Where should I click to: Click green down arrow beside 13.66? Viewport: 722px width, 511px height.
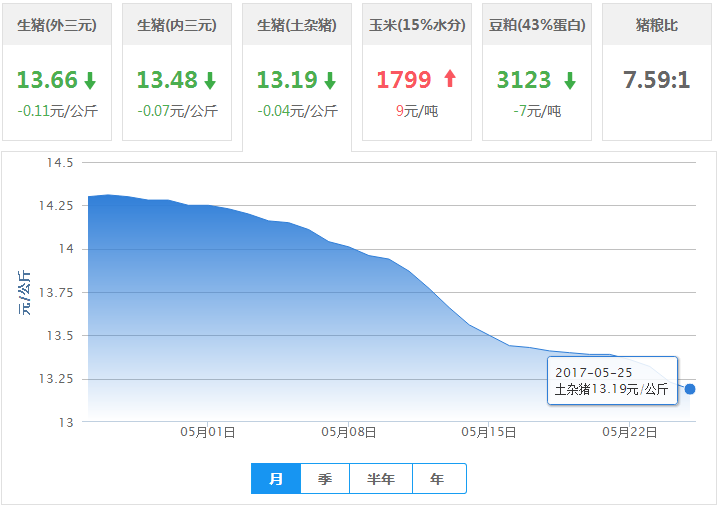click(x=90, y=80)
